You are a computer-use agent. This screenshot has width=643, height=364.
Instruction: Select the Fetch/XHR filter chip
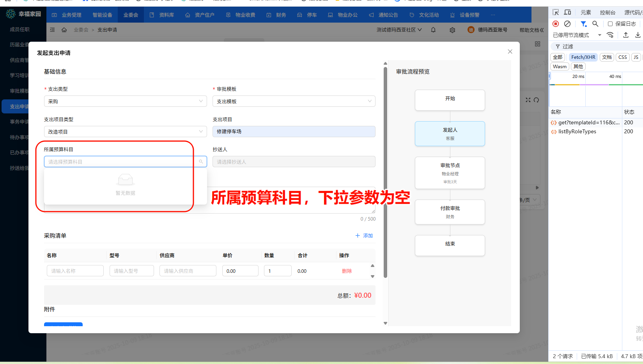click(583, 57)
